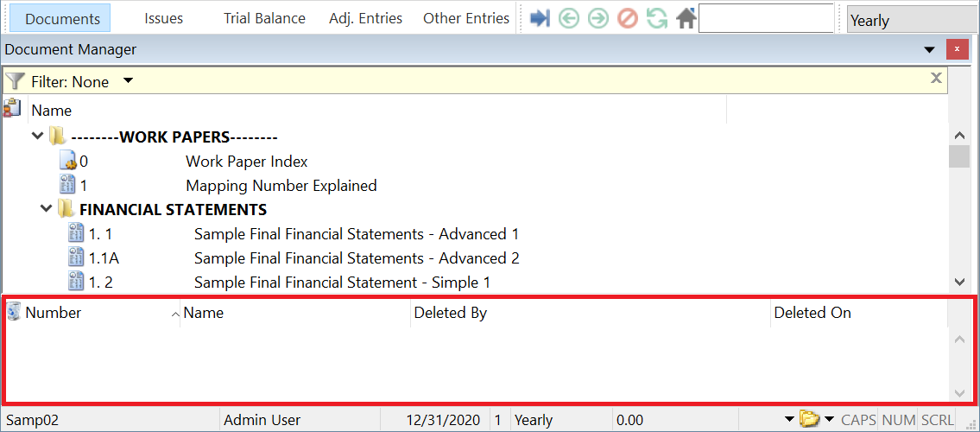Collapse the WORK PAPERS folder

coord(37,137)
